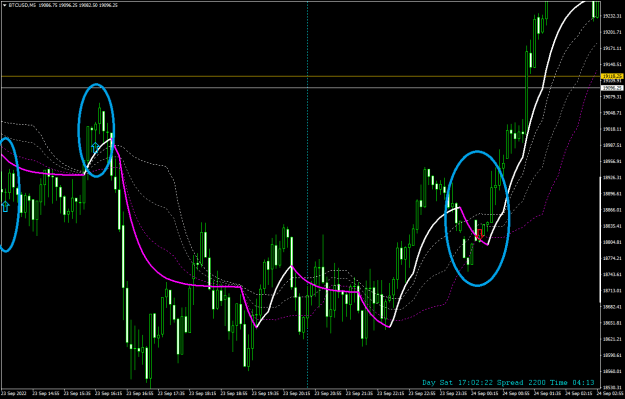Click the 18835.41 price scale label
The width and height of the screenshot is (625, 399).
(x=612, y=226)
